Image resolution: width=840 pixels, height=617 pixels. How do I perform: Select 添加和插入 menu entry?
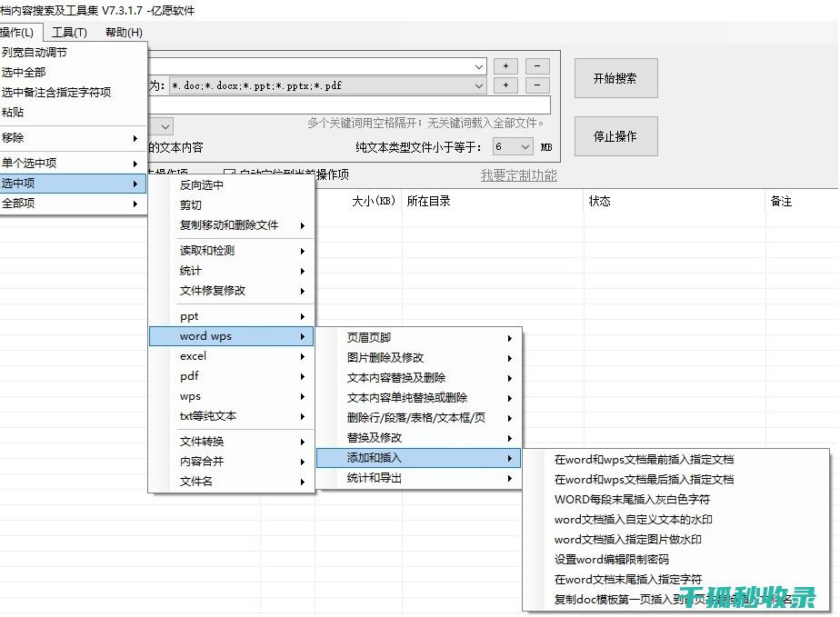pyautogui.click(x=418, y=459)
